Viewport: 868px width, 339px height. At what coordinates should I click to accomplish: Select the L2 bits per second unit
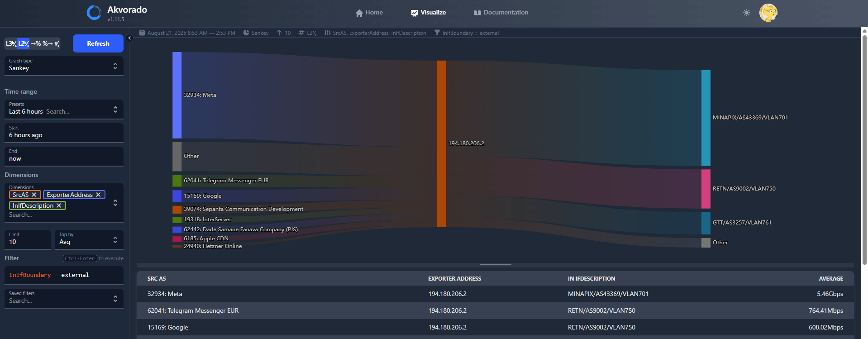(x=24, y=43)
